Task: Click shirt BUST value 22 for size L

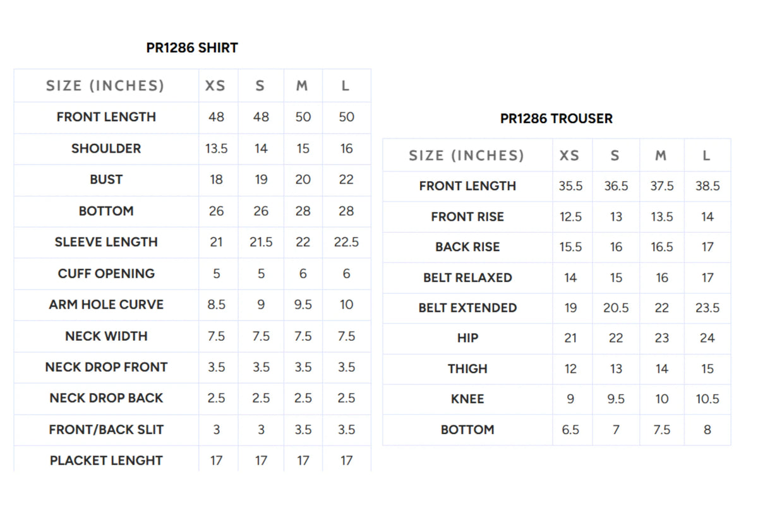Action: click(346, 179)
